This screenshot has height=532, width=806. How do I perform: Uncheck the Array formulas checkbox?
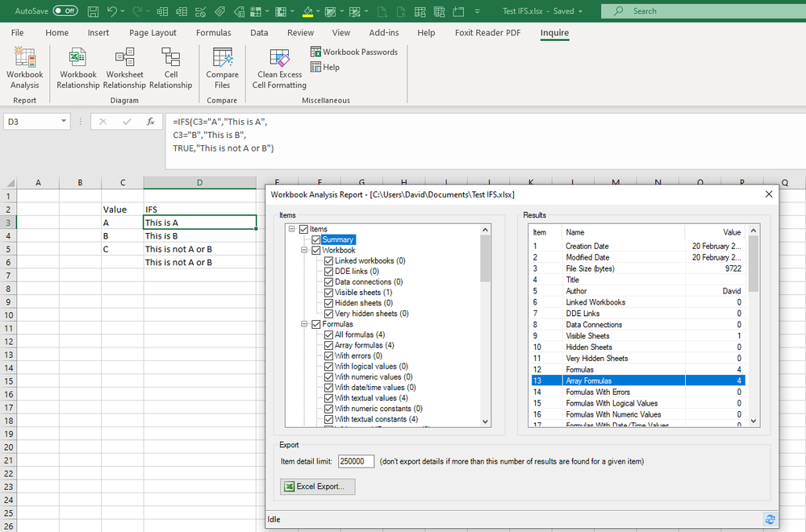point(328,345)
